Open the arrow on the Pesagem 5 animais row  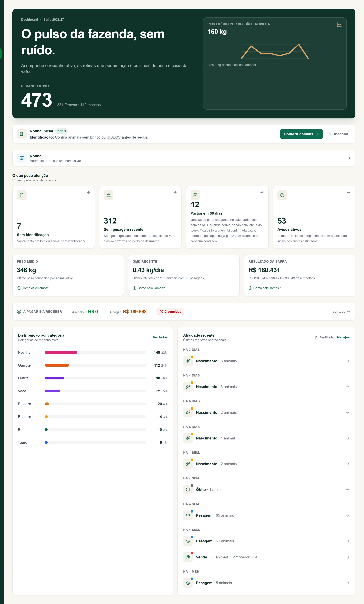[348, 583]
